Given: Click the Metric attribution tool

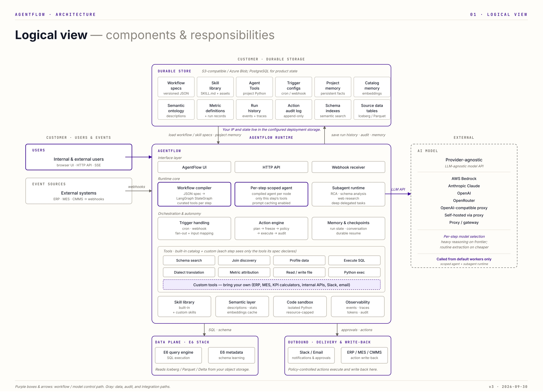Looking at the screenshot, I should (x=244, y=272).
